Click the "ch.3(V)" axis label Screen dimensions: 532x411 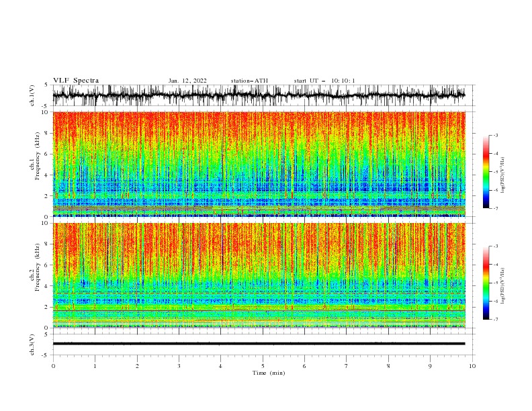pos(32,345)
